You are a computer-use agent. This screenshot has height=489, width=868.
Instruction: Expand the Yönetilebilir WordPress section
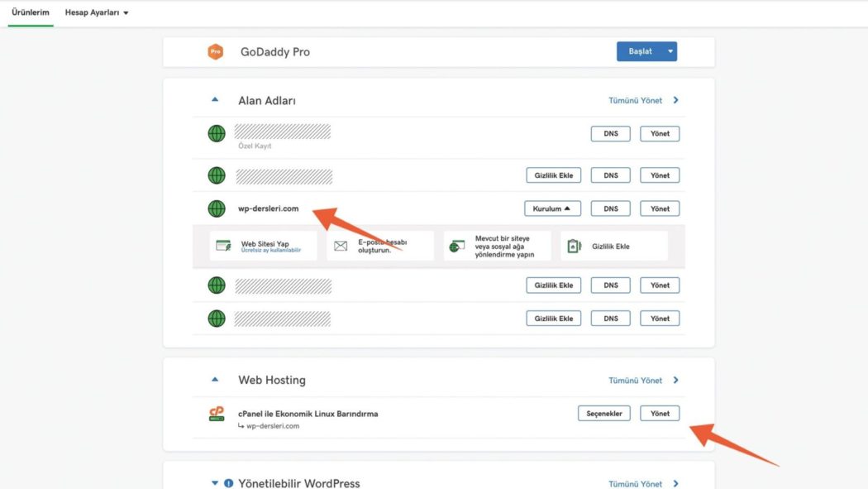215,483
